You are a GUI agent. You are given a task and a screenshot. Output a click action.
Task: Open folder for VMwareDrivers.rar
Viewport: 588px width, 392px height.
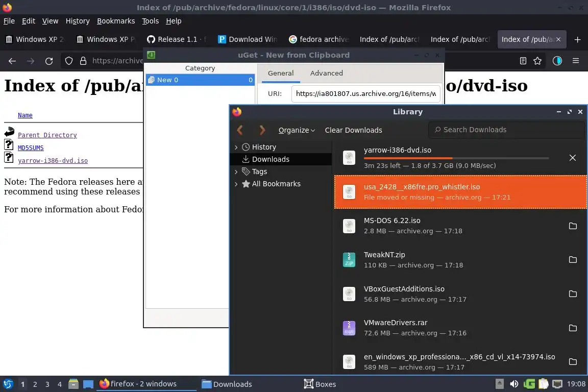tap(573, 328)
